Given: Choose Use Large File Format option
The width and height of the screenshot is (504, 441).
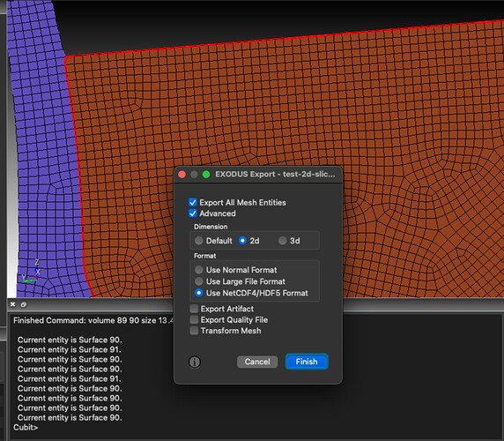Looking at the screenshot, I should click(199, 281).
